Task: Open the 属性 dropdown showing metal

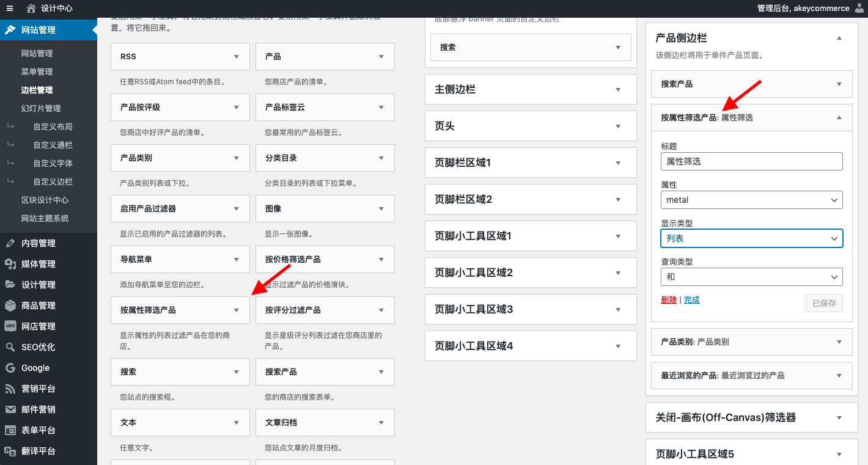Action: tap(751, 200)
